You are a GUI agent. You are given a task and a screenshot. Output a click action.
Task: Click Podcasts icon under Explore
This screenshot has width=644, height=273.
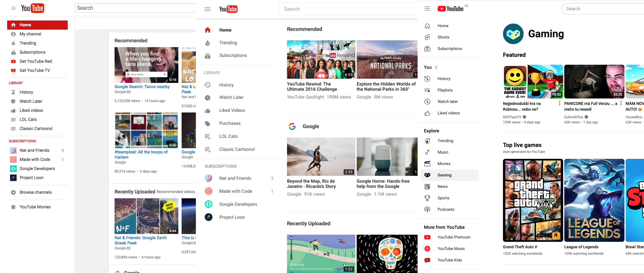tap(427, 210)
